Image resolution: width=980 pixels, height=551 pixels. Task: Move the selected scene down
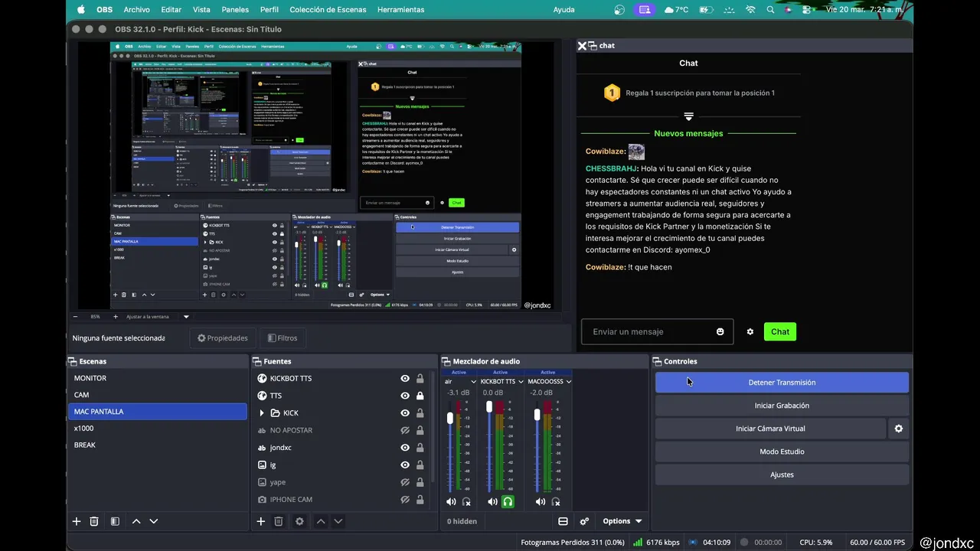tap(154, 521)
